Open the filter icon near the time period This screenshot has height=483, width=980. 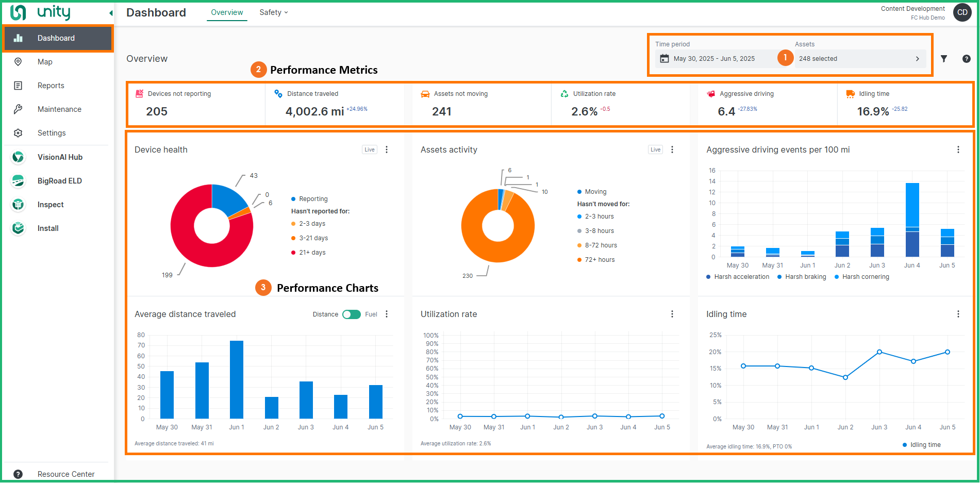click(944, 58)
